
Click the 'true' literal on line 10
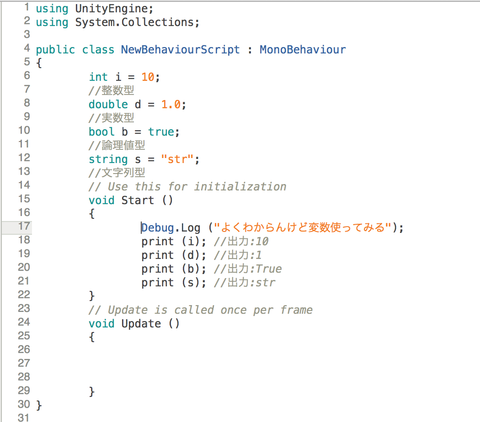coord(161,132)
